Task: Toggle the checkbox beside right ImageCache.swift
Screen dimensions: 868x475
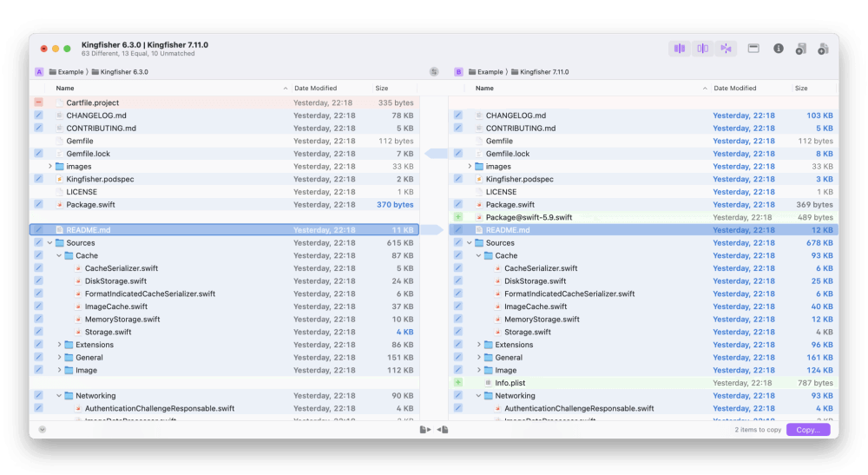Action: point(457,307)
